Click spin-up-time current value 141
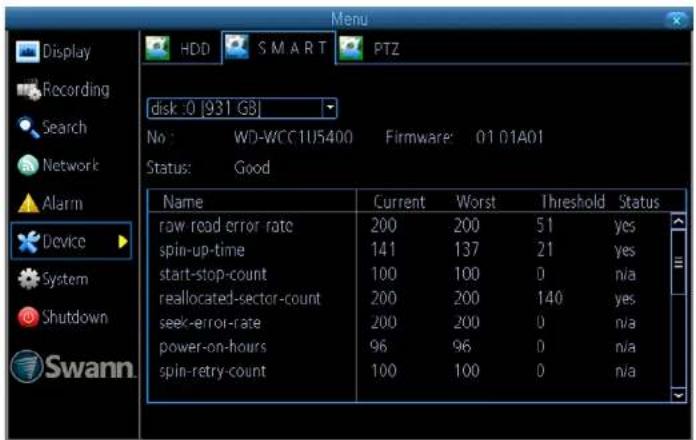This screenshot has width=696, height=440. 384,250
